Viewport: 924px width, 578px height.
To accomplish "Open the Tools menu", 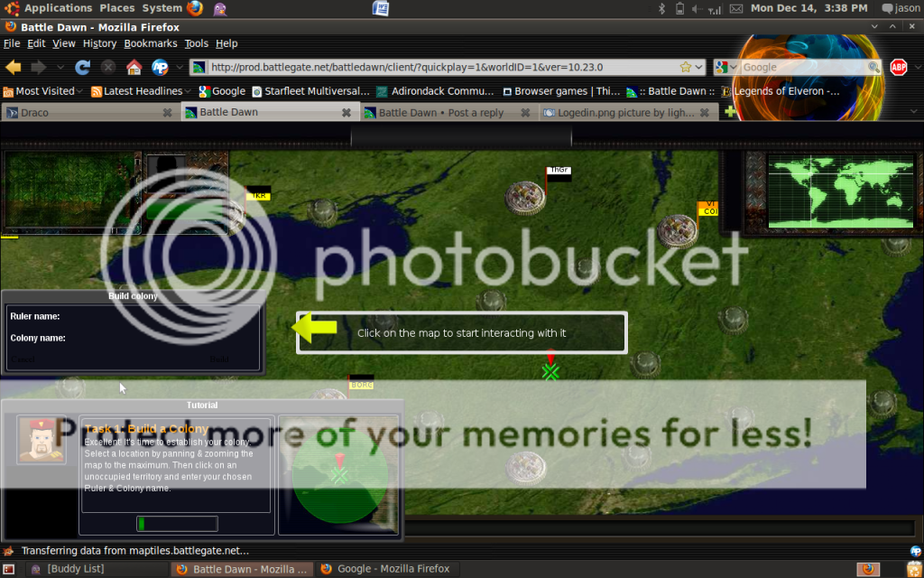I will 196,43.
